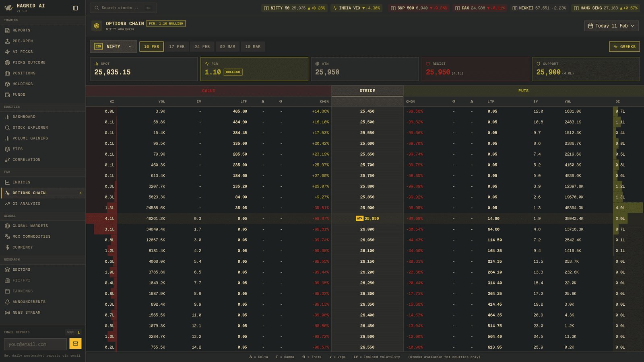Open Pre-Open rocket icon
Viewport: 644px width, 362px height.
[7, 41]
